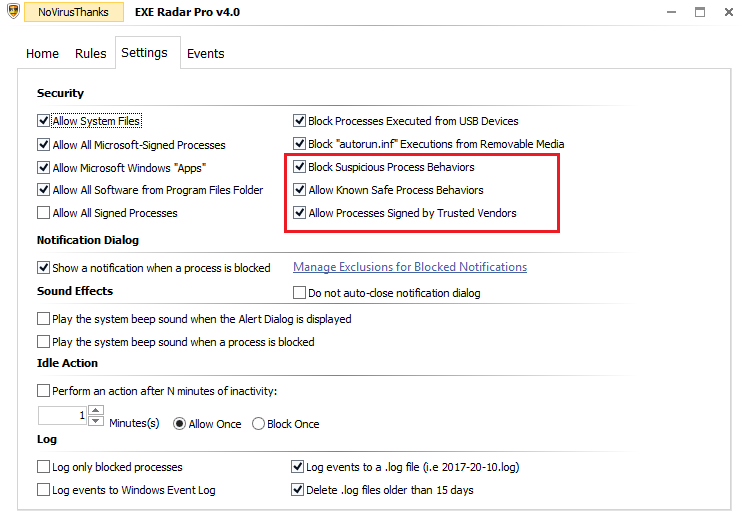Click the NoVirusThanks button
Screen dimensions: 749x525
[72, 13]
